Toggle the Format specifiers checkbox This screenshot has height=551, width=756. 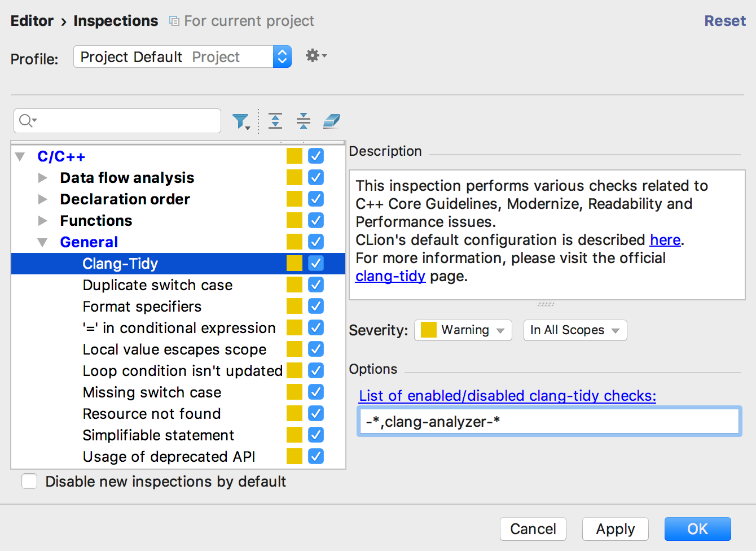point(316,306)
